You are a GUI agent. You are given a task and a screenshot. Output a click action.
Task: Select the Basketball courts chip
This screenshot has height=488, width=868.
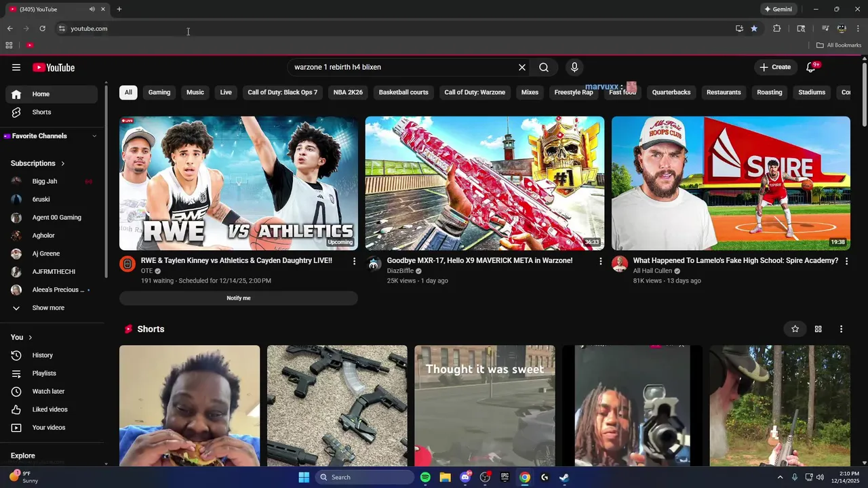click(x=403, y=92)
